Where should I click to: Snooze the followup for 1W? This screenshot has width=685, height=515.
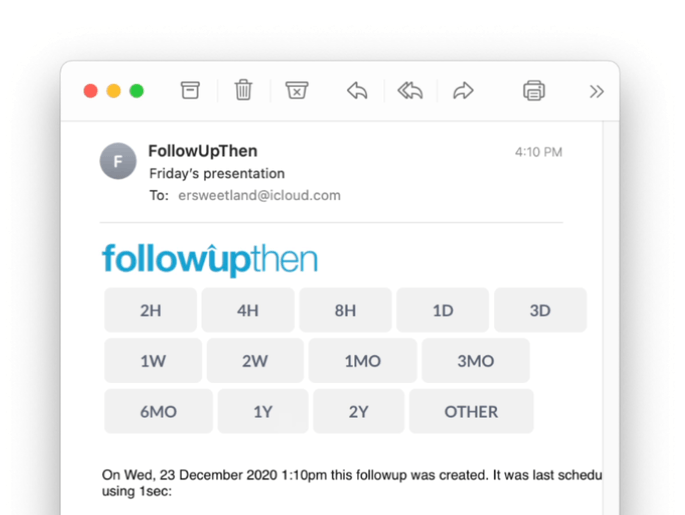[x=153, y=361]
